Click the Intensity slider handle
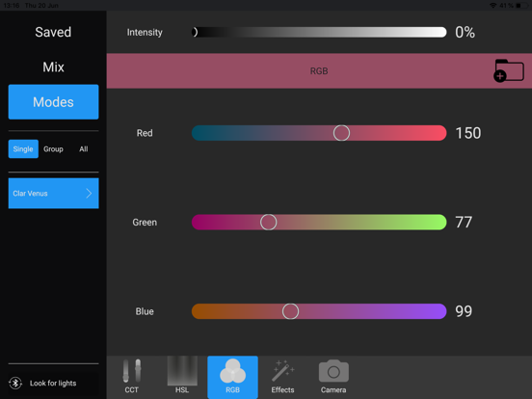This screenshot has height=399, width=532. point(195,32)
